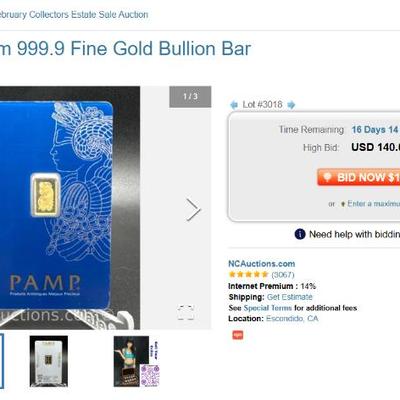The image size is (400, 400).
Task: Select the first highlighted thumbnail
Action: [x=2, y=361]
